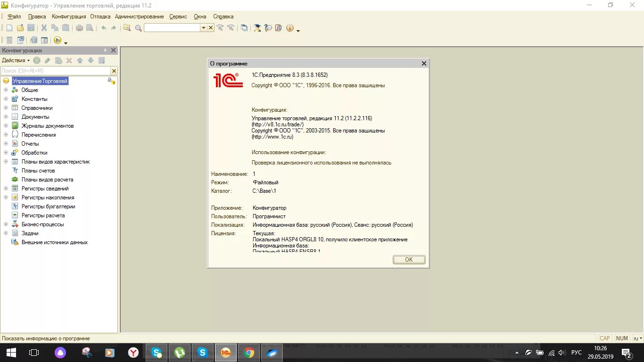Image resolution: width=644 pixels, height=362 pixels.
Task: Click the Find magnifier toolbar icon
Action: click(138, 28)
